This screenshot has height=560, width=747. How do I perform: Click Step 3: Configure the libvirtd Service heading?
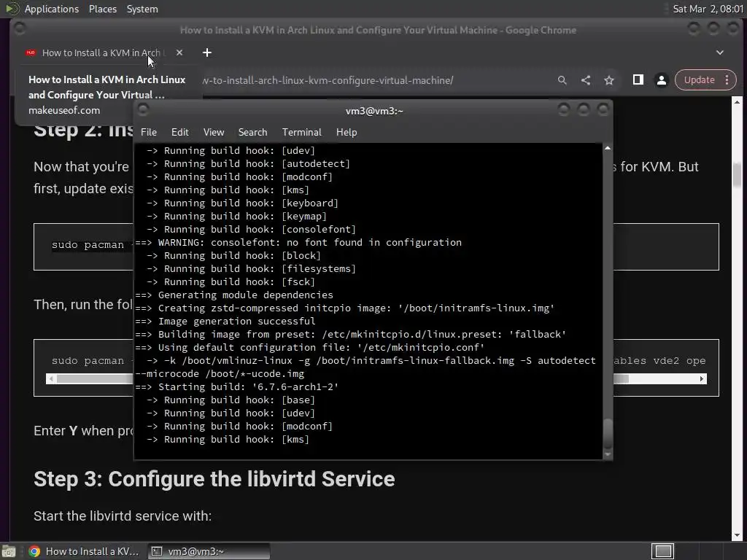[x=214, y=478]
